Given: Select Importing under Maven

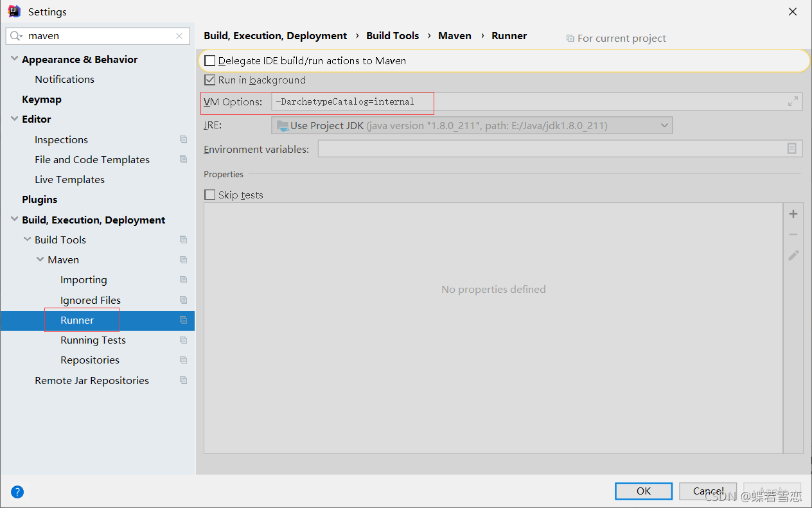Looking at the screenshot, I should pyautogui.click(x=84, y=279).
